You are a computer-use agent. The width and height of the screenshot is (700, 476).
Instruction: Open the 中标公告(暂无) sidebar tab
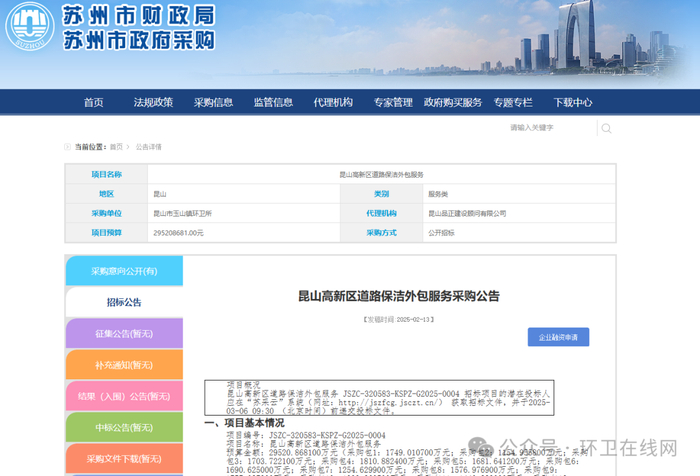click(x=124, y=428)
